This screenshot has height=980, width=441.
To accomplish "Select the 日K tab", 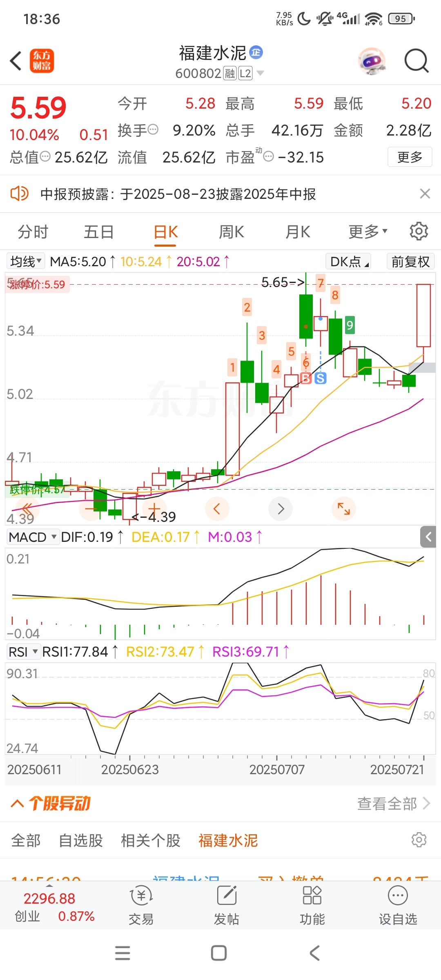I will click(165, 232).
